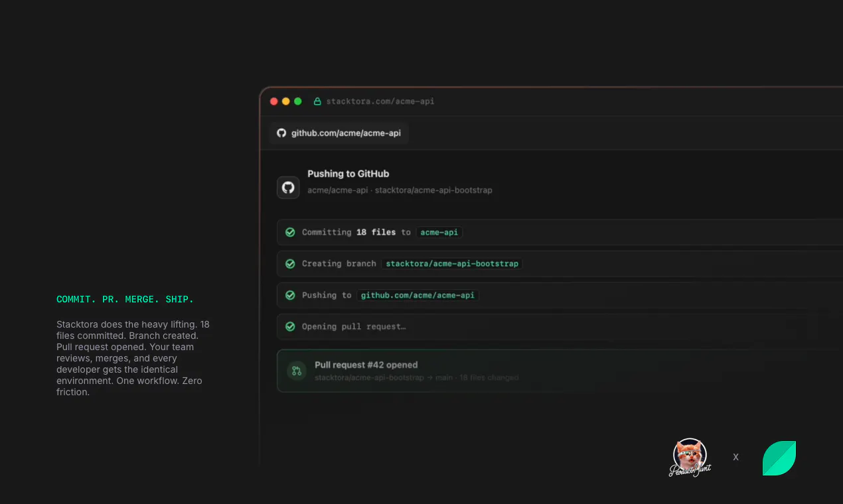The width and height of the screenshot is (843, 504).
Task: Click GitHub logo in the repo tab
Action: point(281,133)
